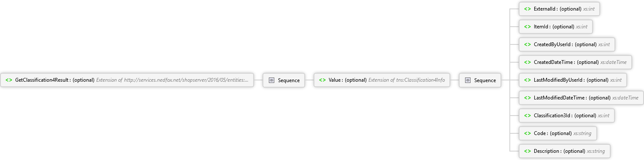The width and height of the screenshot is (644, 160).
Task: Click the first Sequence node's list icon
Action: (x=271, y=80)
